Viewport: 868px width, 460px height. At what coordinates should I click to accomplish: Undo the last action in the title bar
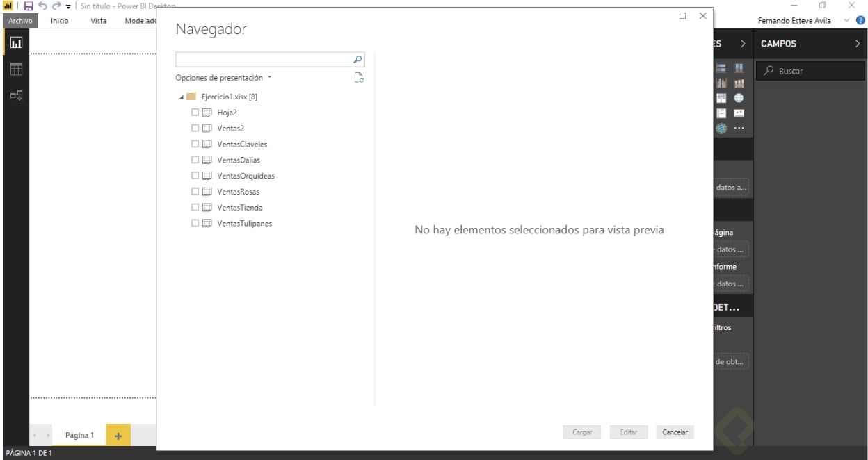43,6
